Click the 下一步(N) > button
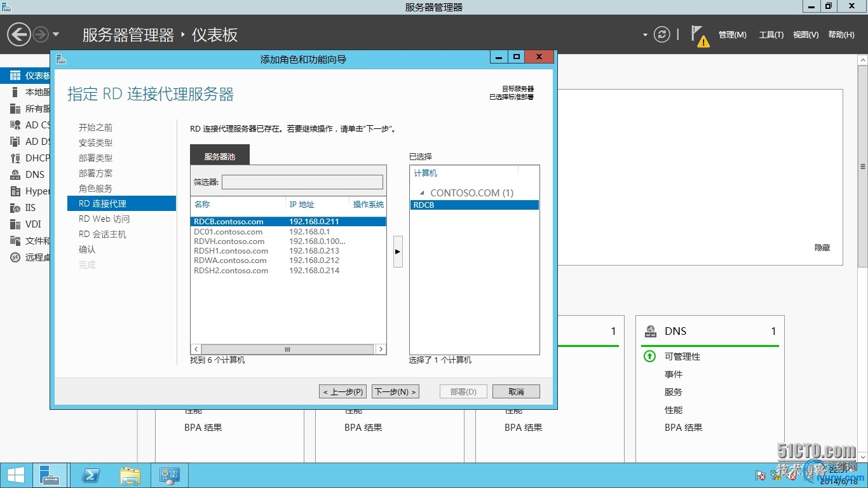The image size is (868, 488). pyautogui.click(x=395, y=392)
